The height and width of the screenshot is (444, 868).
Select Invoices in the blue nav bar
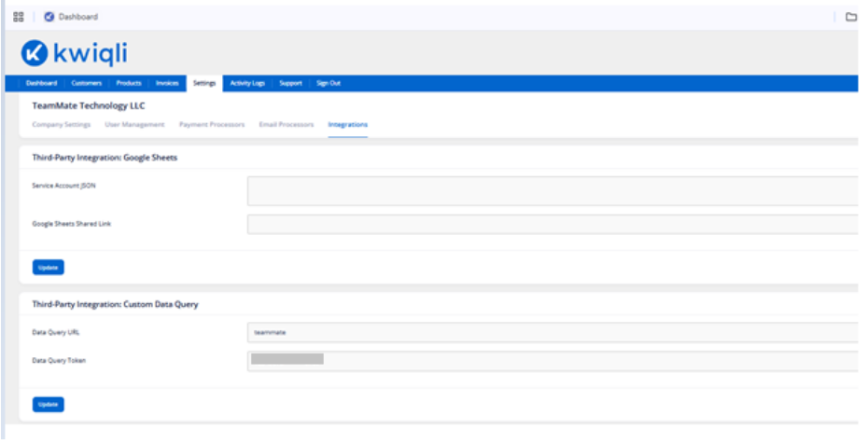[x=167, y=84]
